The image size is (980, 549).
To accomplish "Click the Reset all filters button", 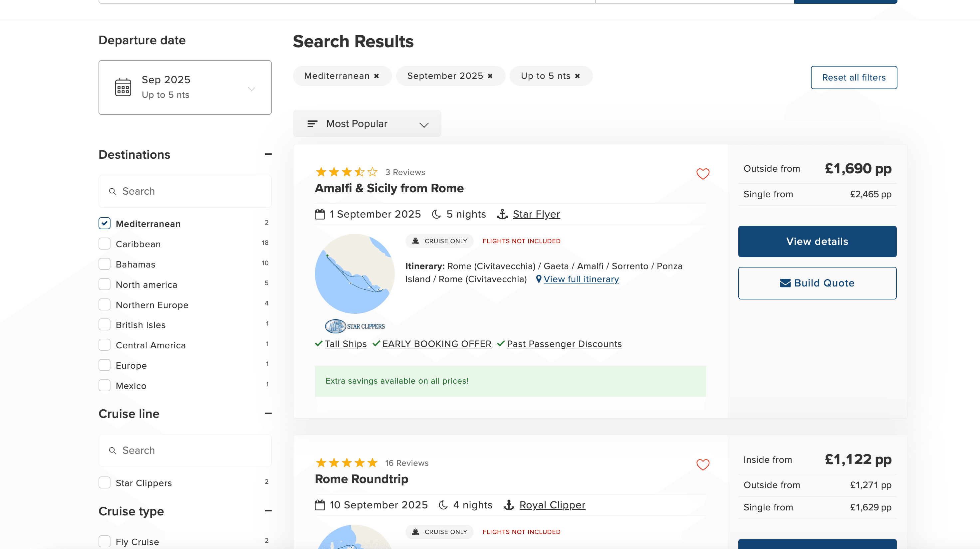I will [x=854, y=77].
